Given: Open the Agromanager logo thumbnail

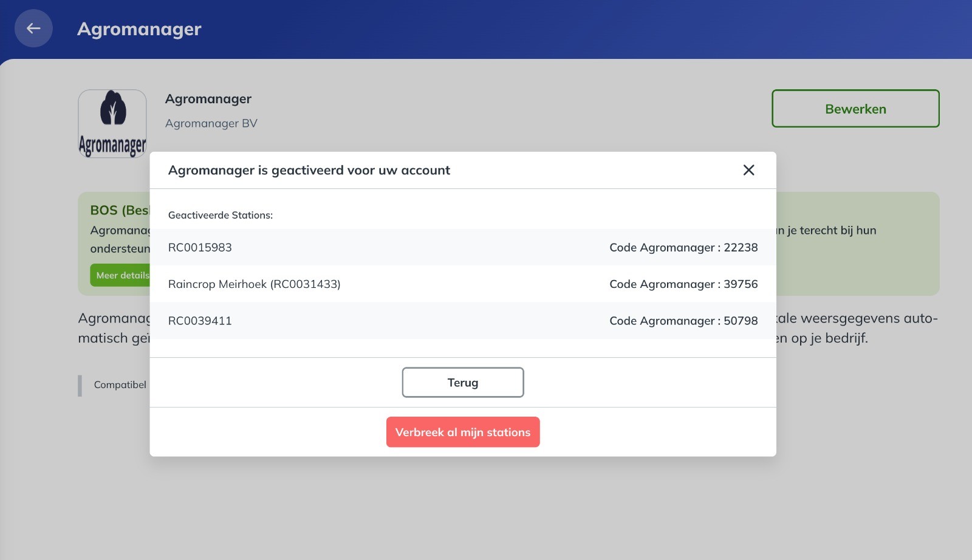Looking at the screenshot, I should click(x=112, y=124).
